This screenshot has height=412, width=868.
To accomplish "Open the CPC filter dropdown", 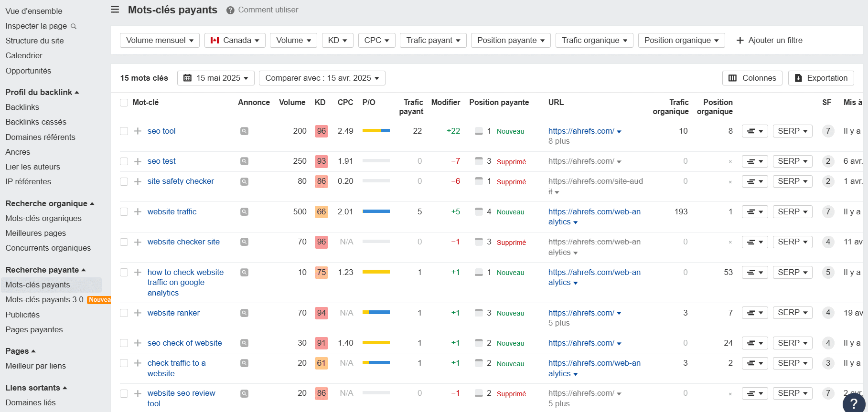I will [376, 41].
